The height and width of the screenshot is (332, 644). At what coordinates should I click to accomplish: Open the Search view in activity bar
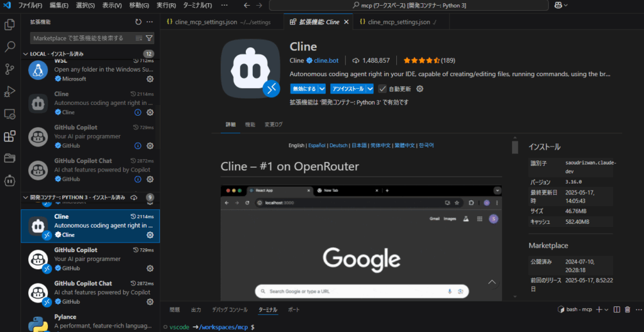coord(9,47)
